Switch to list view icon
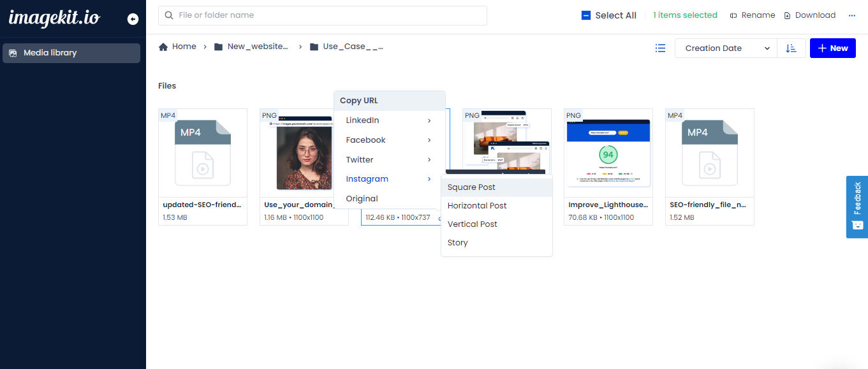 click(x=661, y=48)
